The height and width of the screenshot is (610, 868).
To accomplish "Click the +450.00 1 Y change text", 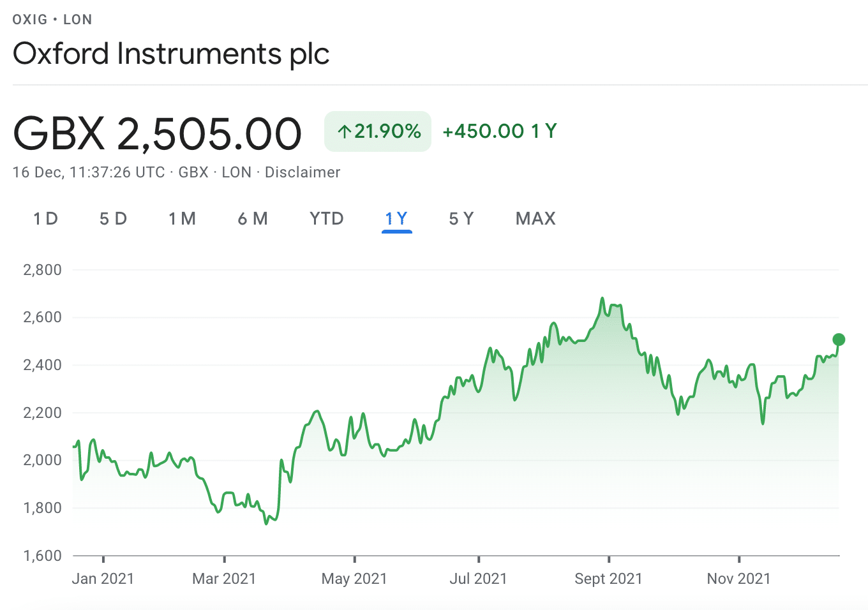I will [x=500, y=131].
